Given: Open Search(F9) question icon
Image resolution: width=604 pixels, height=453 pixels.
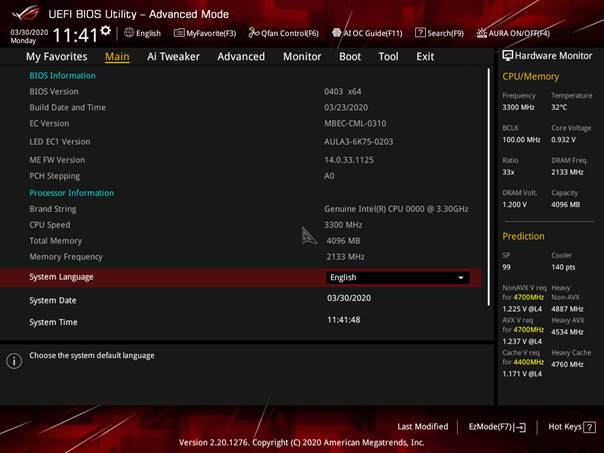Looking at the screenshot, I should pyautogui.click(x=420, y=33).
